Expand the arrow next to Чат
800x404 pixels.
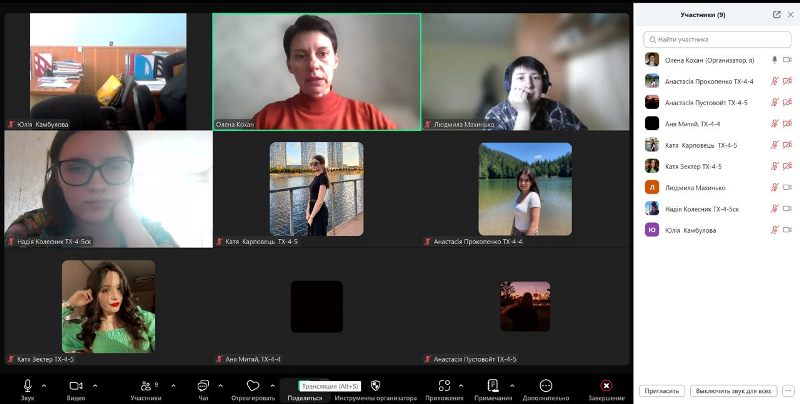(221, 386)
